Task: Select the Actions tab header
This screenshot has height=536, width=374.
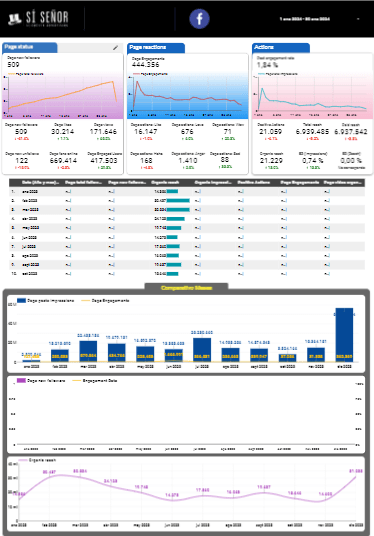Action: (x=281, y=48)
